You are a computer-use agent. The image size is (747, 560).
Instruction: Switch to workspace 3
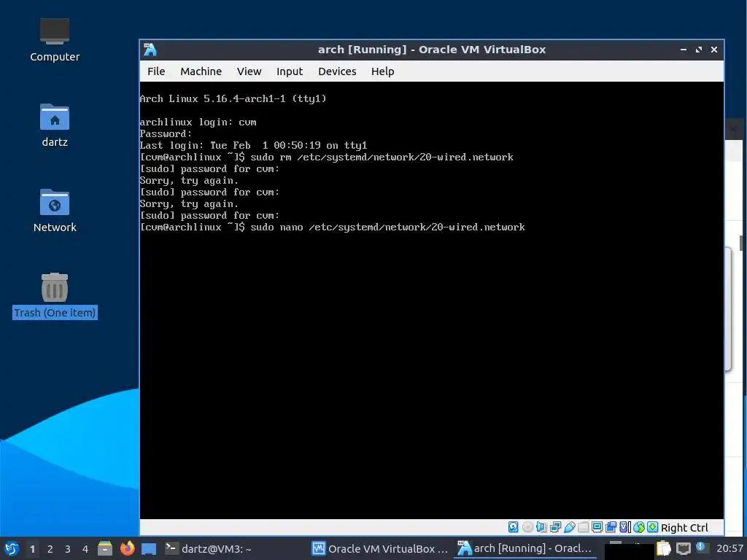point(68,549)
